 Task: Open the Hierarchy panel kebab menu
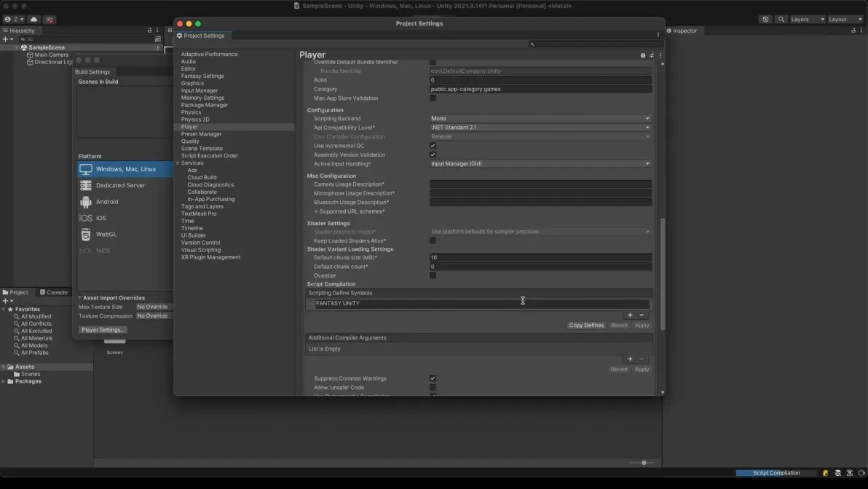[157, 31]
